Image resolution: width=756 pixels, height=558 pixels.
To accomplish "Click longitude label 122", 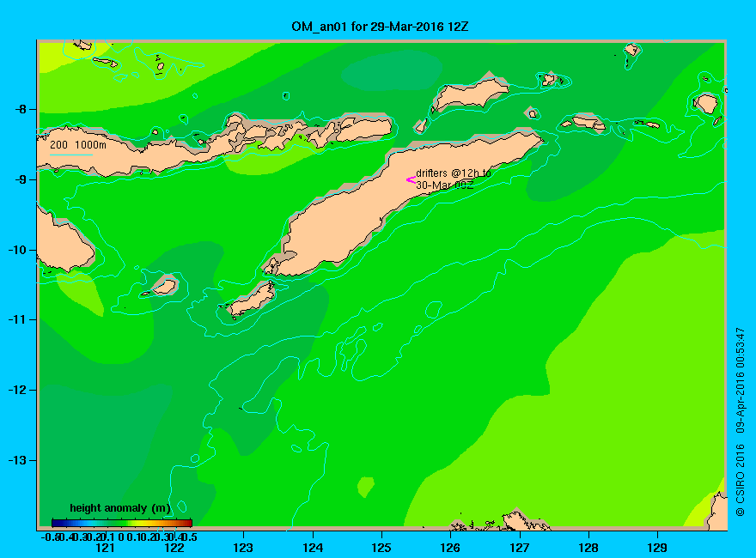I will click(174, 548).
